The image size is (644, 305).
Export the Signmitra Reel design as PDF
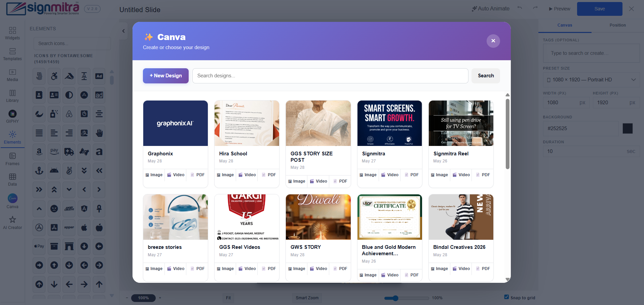click(x=483, y=175)
